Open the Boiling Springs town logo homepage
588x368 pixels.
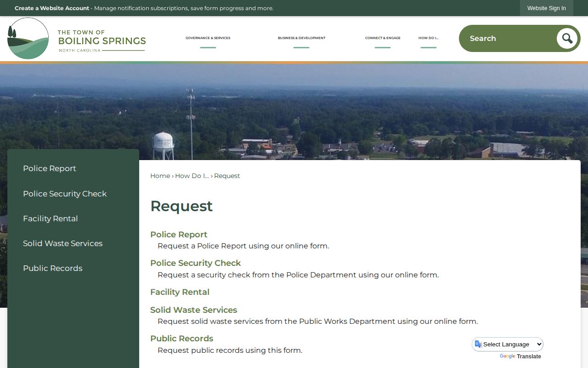[77, 39]
